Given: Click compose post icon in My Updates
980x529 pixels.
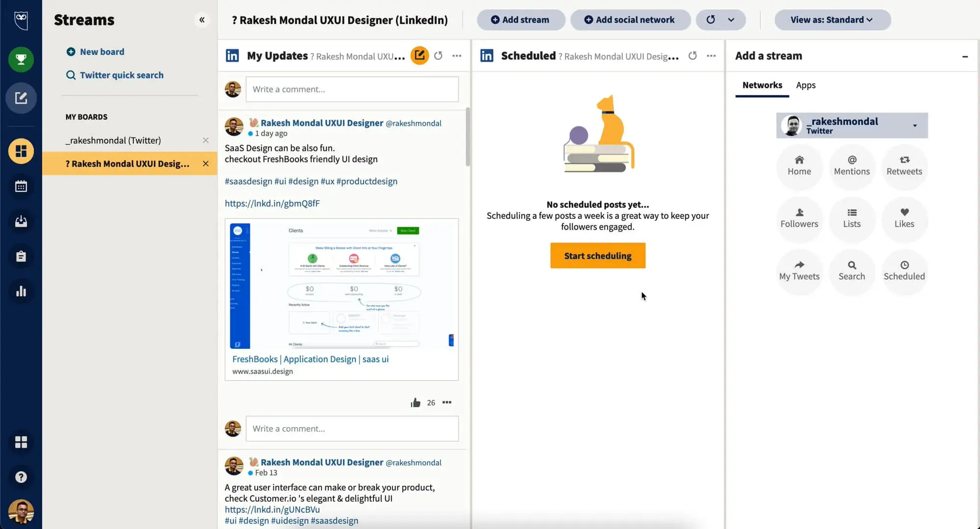Looking at the screenshot, I should 419,56.
